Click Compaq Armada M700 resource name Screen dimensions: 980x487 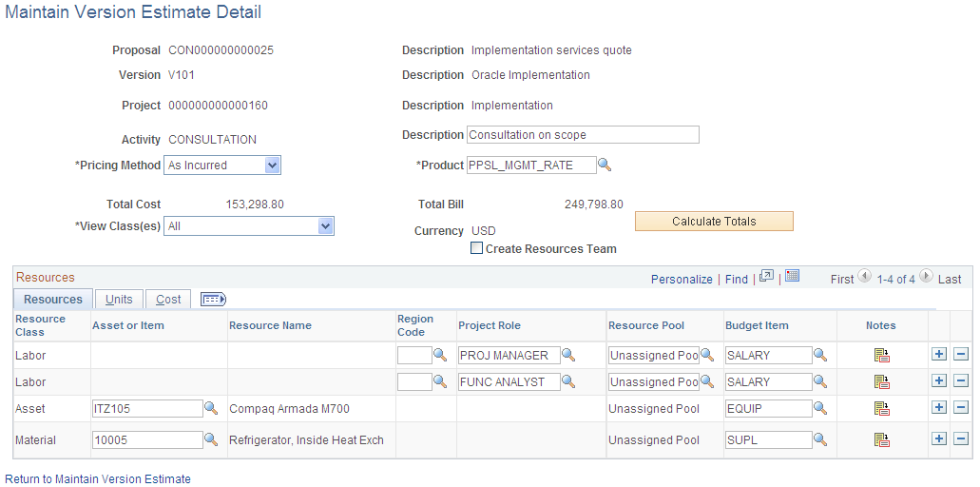[289, 409]
